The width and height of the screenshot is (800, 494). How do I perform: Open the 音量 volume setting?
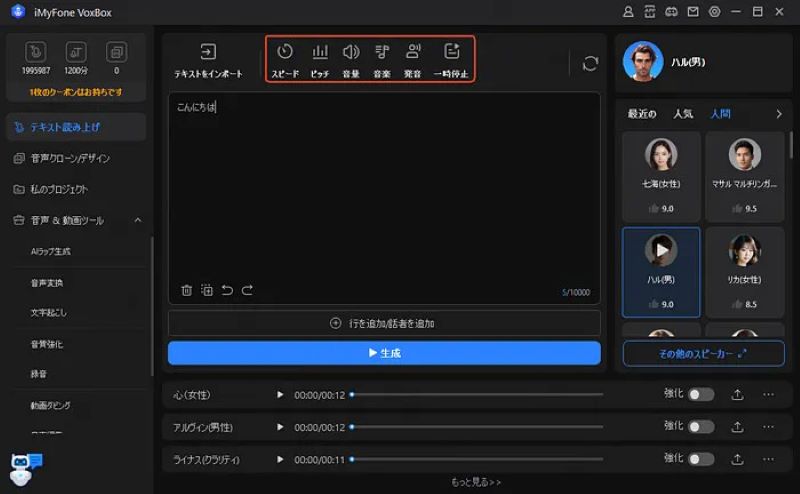[x=351, y=60]
